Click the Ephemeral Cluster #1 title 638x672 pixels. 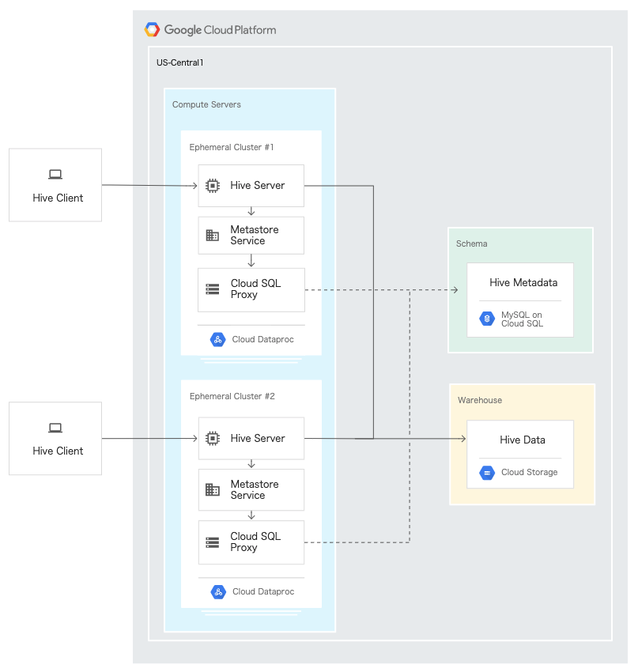click(232, 147)
